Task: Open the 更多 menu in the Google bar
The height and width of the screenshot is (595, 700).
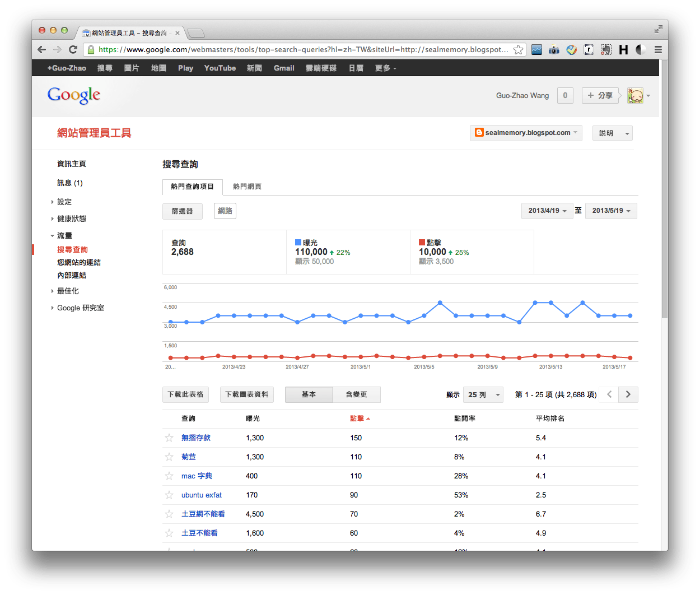Action: [385, 68]
